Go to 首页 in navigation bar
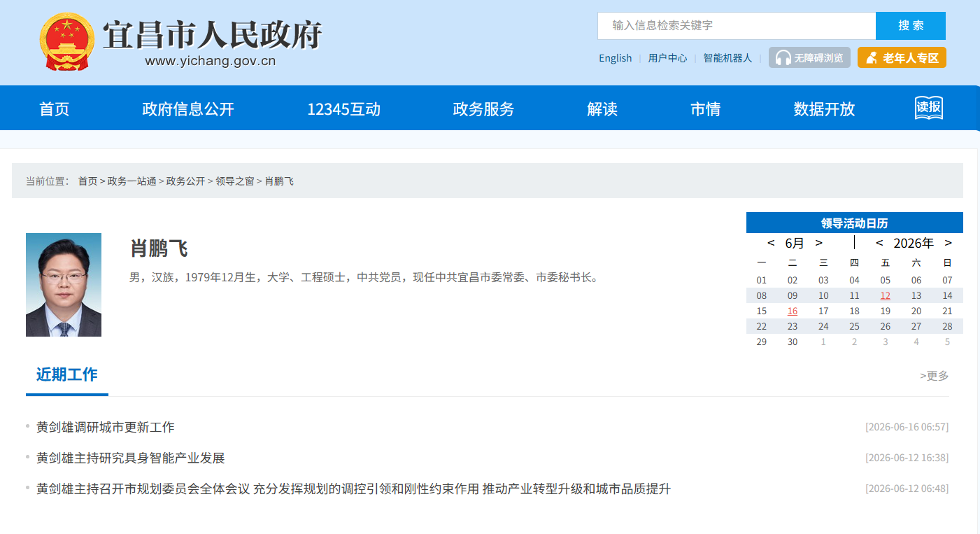Screen dimensions: 980x534 (55, 109)
